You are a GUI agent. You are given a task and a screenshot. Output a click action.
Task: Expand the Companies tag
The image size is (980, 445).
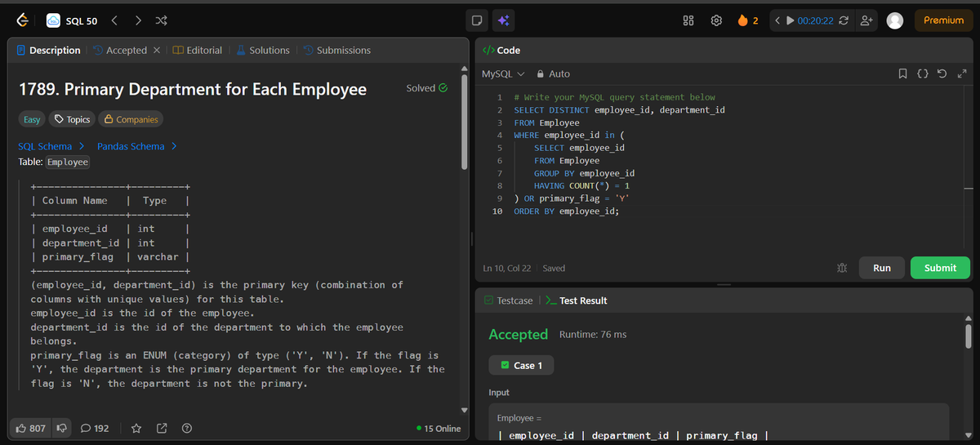tap(131, 119)
